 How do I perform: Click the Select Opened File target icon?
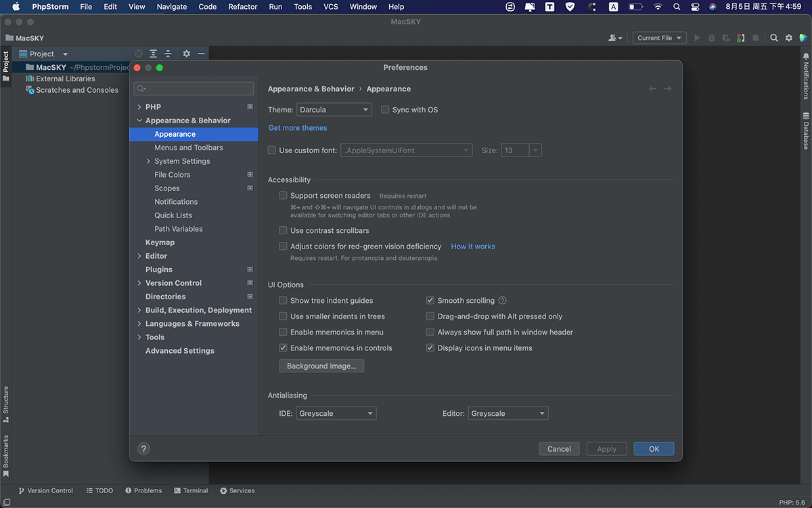139,54
